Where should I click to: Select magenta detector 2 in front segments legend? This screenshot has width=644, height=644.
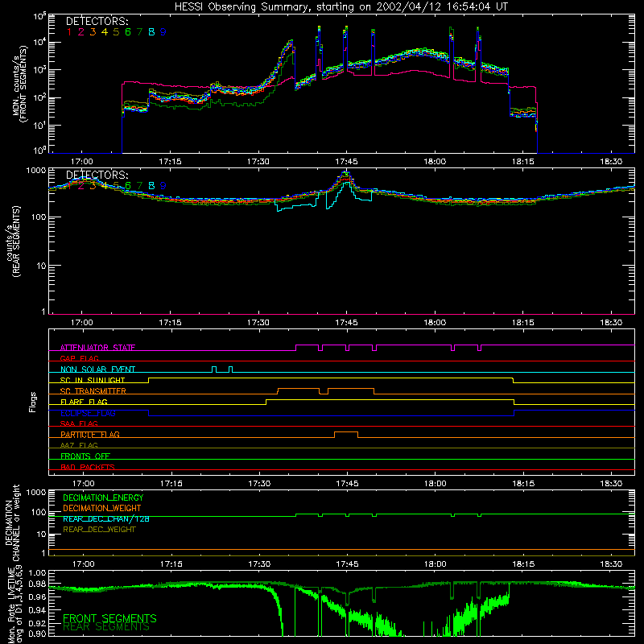coord(81,32)
